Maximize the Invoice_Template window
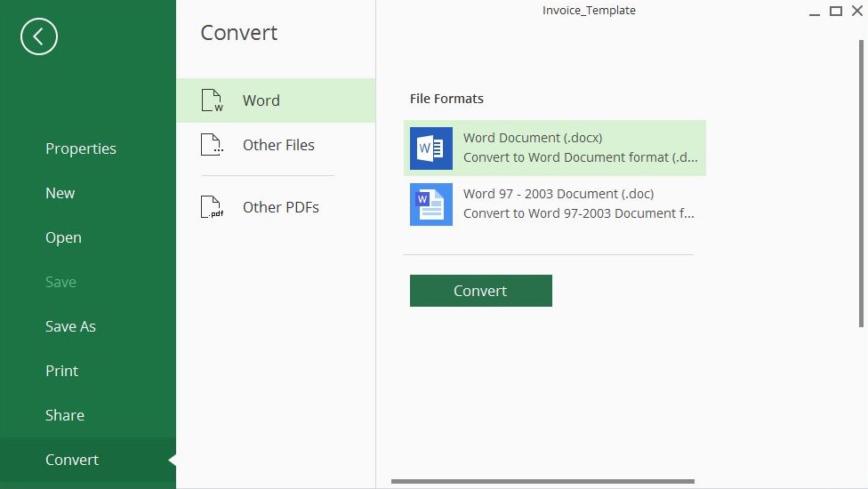The height and width of the screenshot is (489, 868). pos(836,11)
